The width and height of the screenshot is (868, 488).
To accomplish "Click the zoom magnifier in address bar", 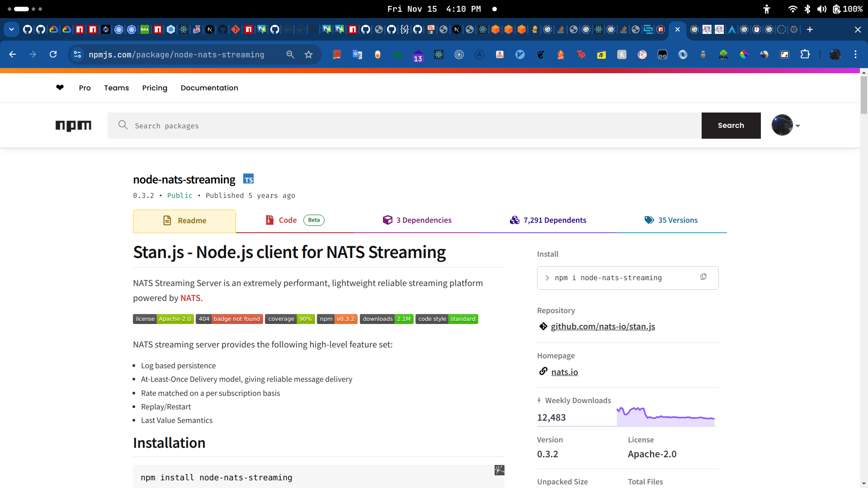I will [290, 54].
